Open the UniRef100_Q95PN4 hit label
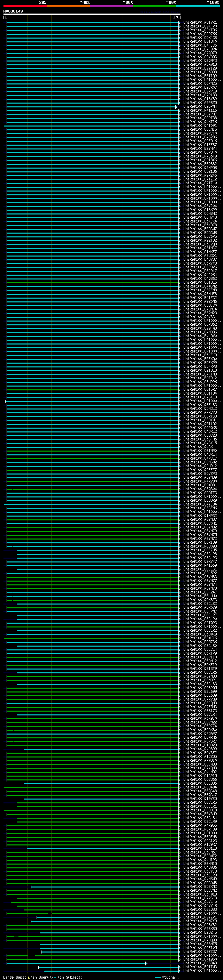The height and width of the screenshot is (980, 223). (x=200, y=106)
